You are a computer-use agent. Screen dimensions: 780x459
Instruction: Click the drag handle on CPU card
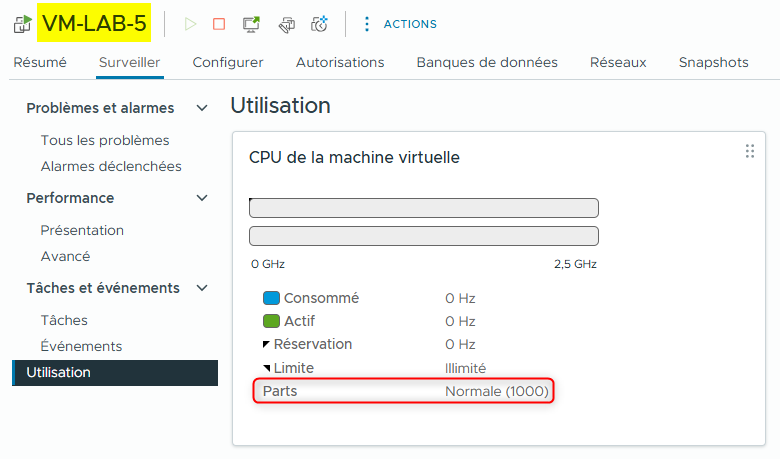(x=749, y=151)
